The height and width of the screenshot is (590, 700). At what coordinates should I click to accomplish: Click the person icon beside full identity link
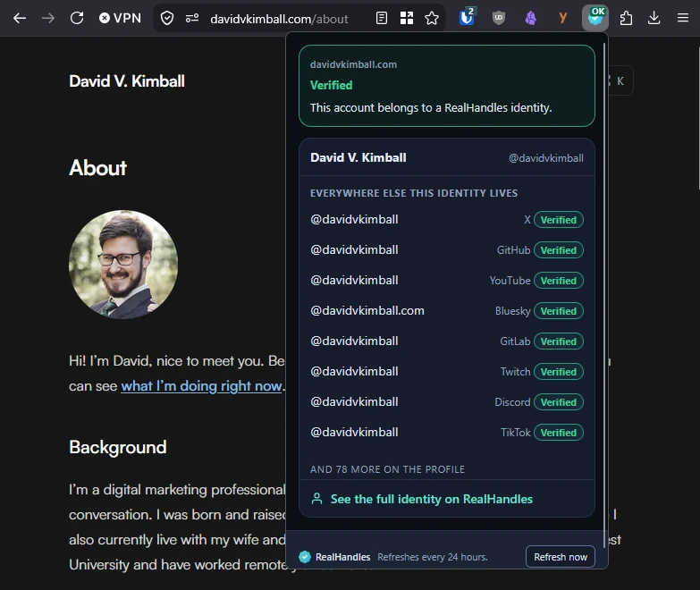(317, 499)
